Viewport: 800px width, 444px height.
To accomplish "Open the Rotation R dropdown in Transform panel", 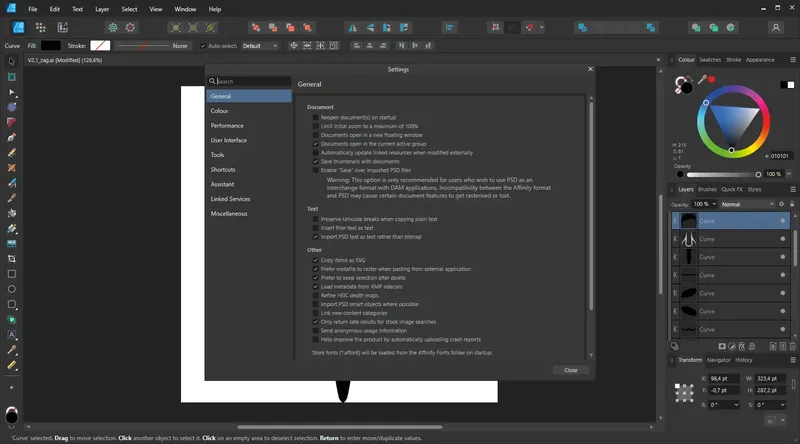I will [x=736, y=405].
